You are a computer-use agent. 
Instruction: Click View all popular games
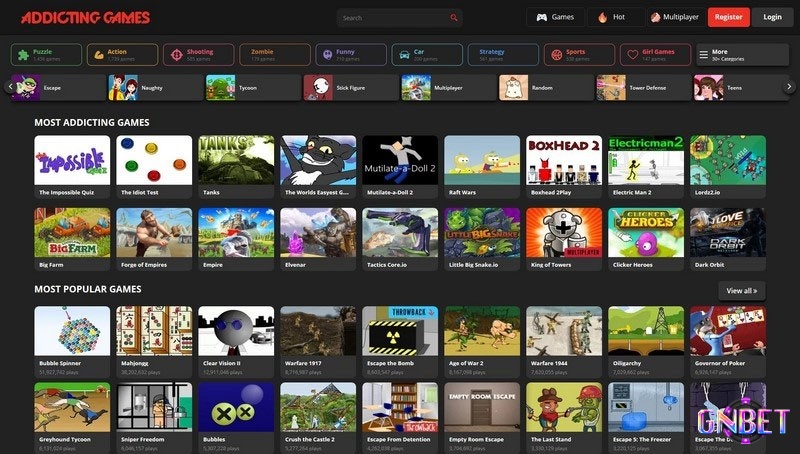(742, 291)
